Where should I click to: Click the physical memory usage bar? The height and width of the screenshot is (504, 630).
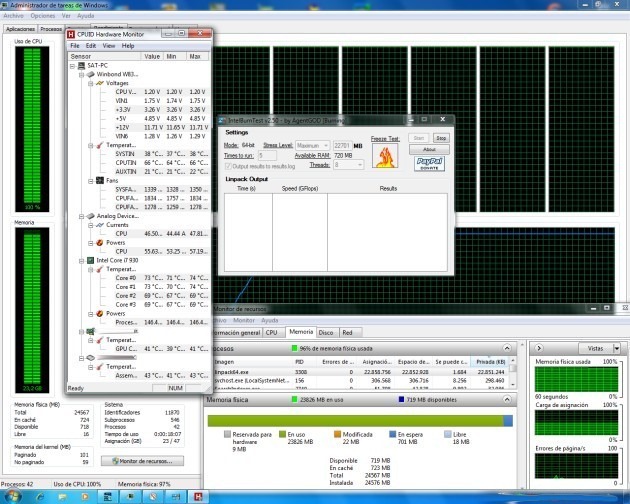[360, 421]
